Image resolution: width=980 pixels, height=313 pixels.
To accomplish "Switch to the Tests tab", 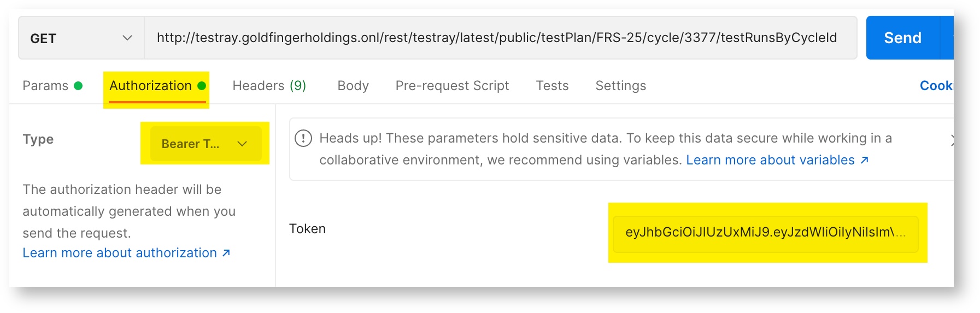I will pos(552,86).
